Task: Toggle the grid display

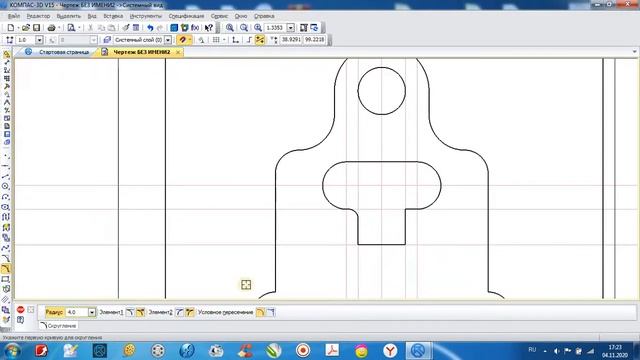Action: tap(216, 40)
